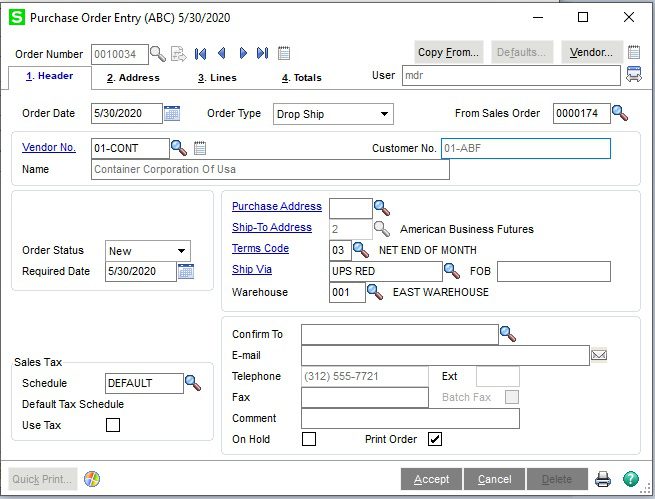Click the printer icon
The image size is (655, 499).
[603, 479]
